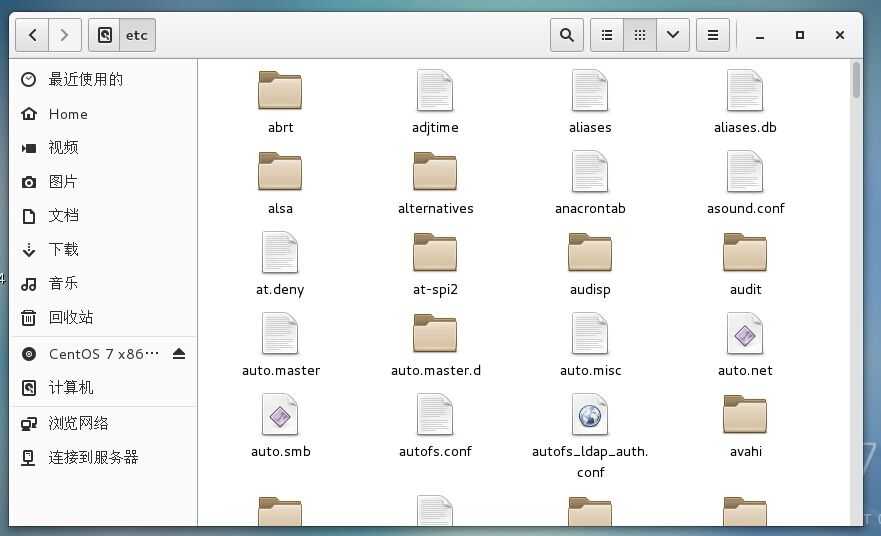Open 最近使用的 recent files in sidebar
This screenshot has width=881, height=536.
click(103, 79)
